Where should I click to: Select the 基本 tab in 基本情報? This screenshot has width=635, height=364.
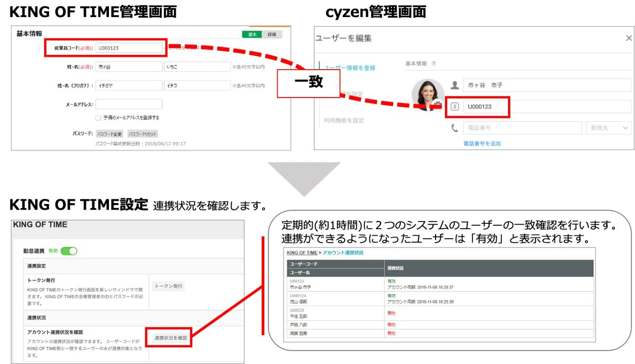point(252,35)
